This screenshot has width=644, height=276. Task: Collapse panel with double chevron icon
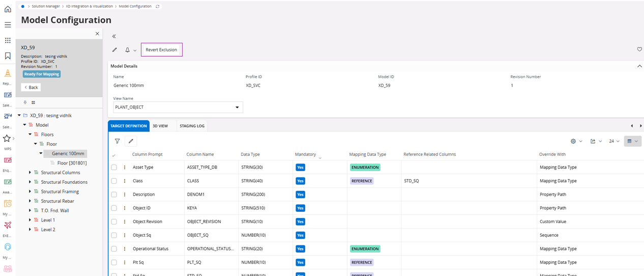114,36
